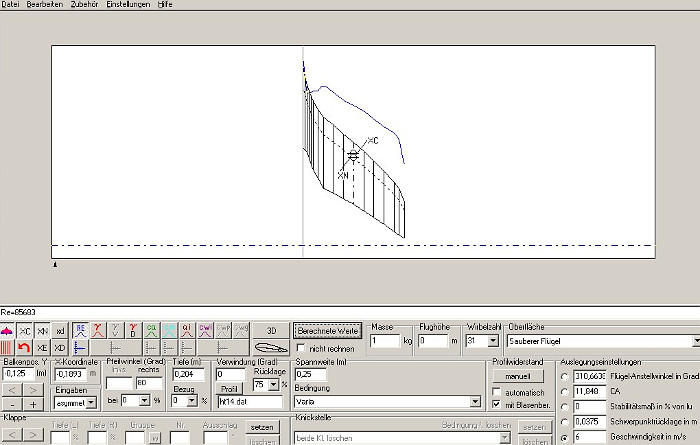The height and width of the screenshot is (445, 700).
Task: Click the red undo arrow icon
Action: (x=25, y=347)
